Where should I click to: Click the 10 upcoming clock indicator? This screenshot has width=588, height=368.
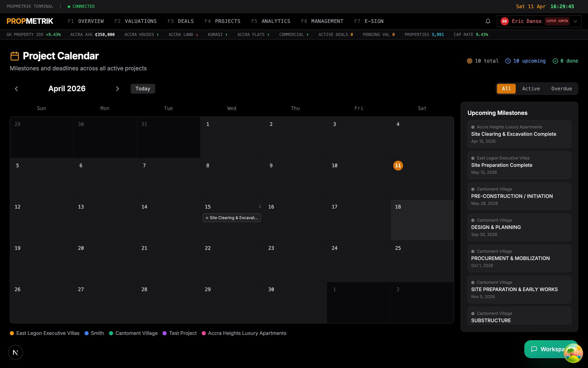pos(525,61)
